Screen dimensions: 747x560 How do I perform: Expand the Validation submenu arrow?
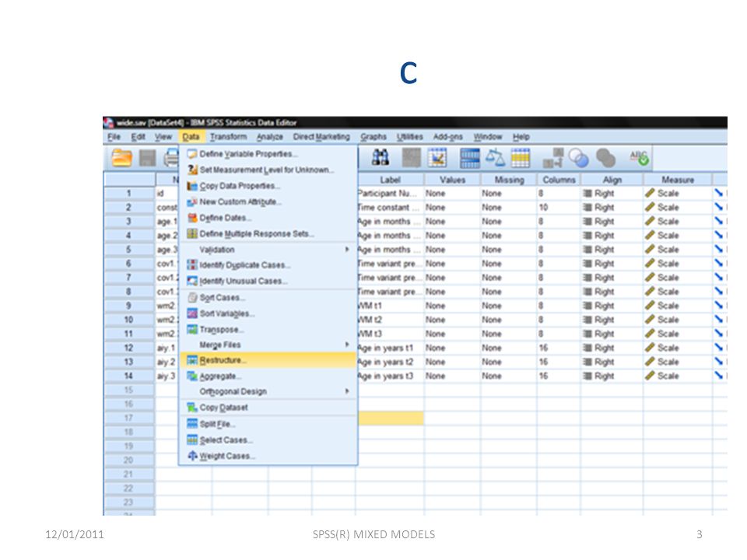347,250
